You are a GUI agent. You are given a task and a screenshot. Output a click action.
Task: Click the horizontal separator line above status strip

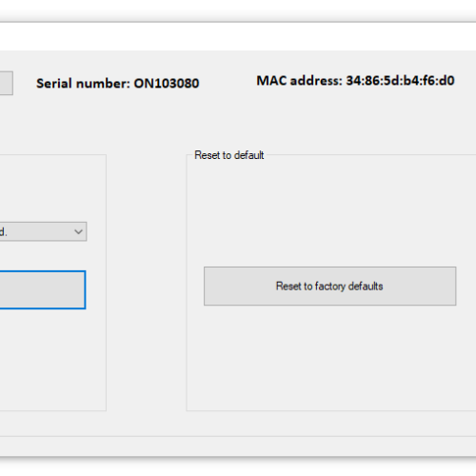click(238, 437)
